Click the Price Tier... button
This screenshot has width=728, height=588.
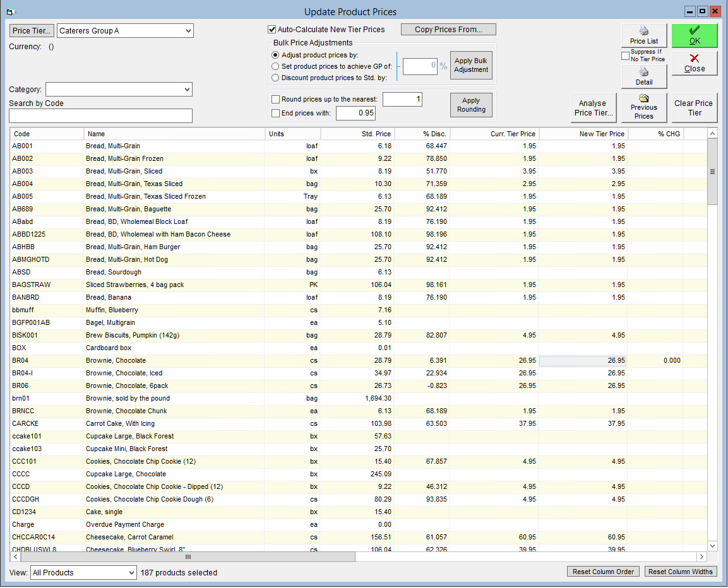point(32,31)
